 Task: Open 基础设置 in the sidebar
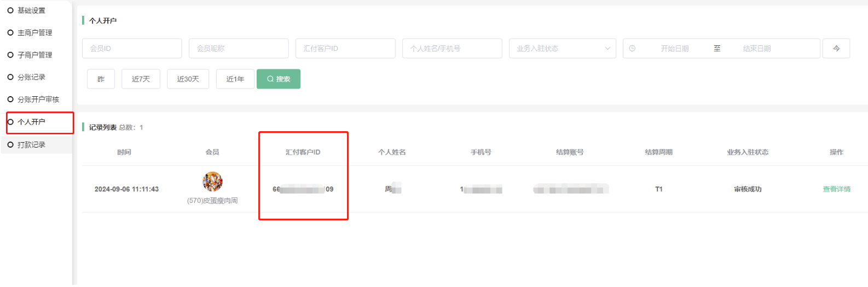coord(31,10)
